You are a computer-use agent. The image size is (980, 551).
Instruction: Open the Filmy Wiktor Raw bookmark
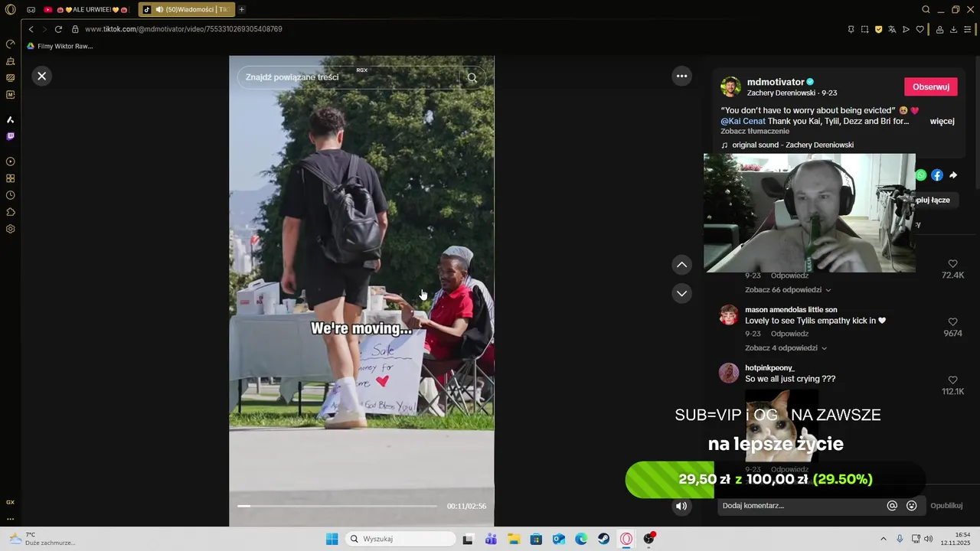(x=60, y=46)
